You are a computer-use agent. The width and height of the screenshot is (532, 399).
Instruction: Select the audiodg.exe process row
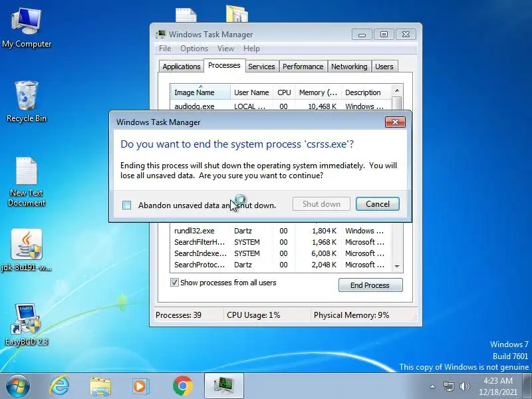(x=281, y=106)
